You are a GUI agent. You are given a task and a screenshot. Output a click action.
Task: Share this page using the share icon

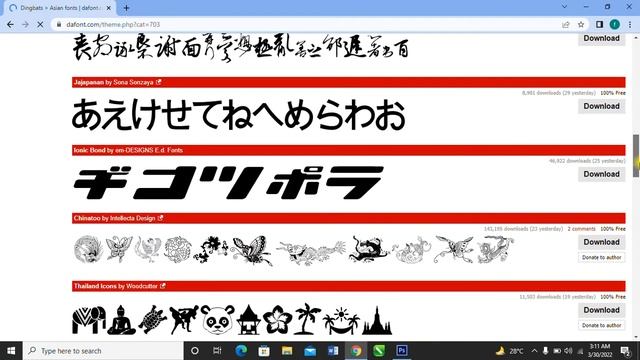tap(566, 24)
